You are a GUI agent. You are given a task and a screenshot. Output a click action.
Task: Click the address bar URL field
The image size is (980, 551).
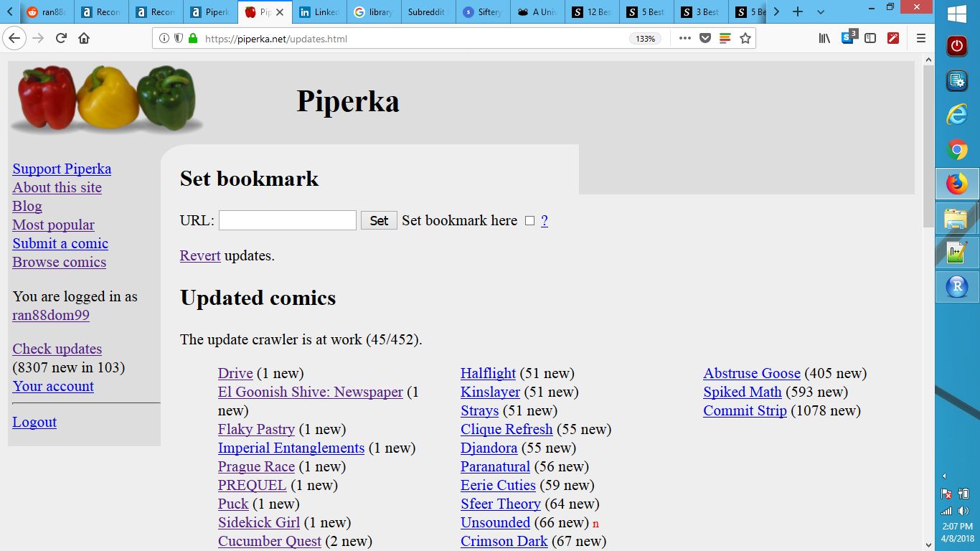coord(413,39)
